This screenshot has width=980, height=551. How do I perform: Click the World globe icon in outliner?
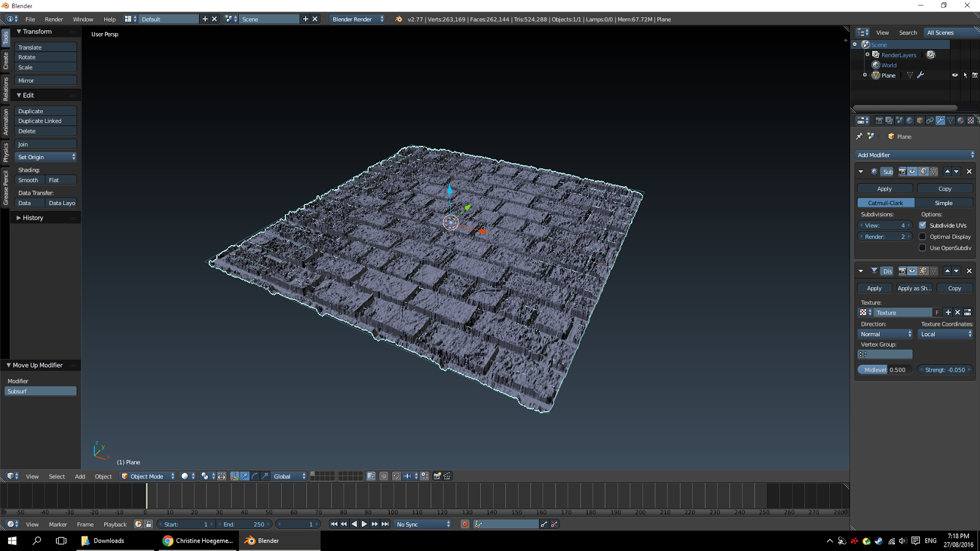pyautogui.click(x=876, y=65)
